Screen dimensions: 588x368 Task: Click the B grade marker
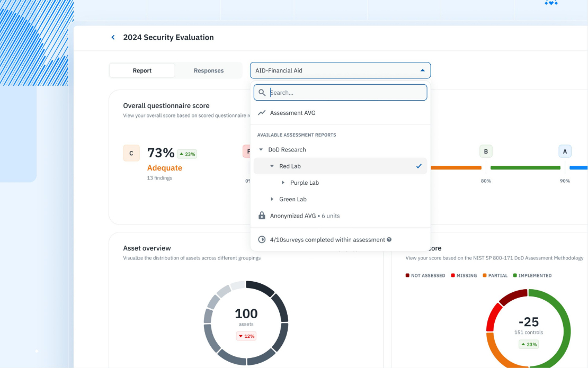(x=486, y=151)
